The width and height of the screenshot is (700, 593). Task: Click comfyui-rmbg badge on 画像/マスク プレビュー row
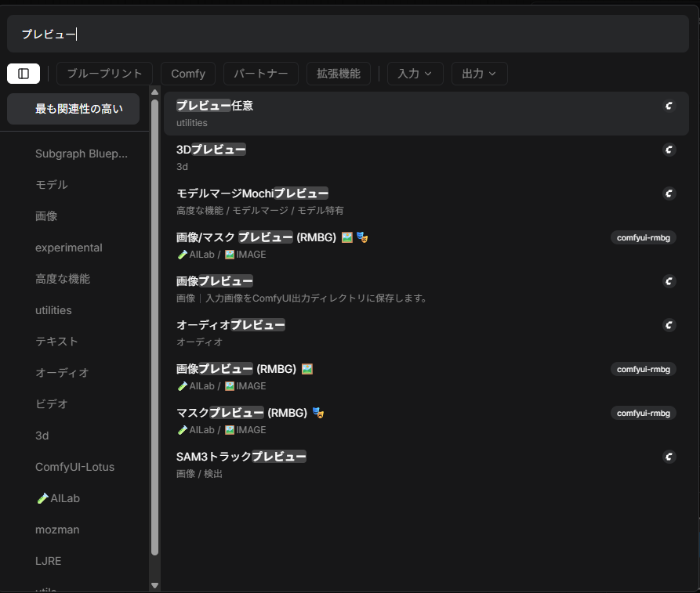coord(644,237)
